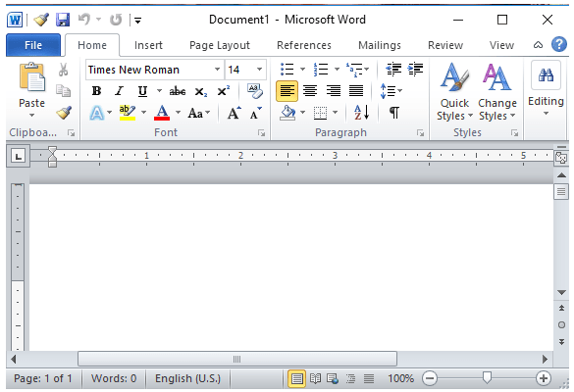Apply subscript with the X2 icon
This screenshot has height=392, width=574.
[200, 91]
